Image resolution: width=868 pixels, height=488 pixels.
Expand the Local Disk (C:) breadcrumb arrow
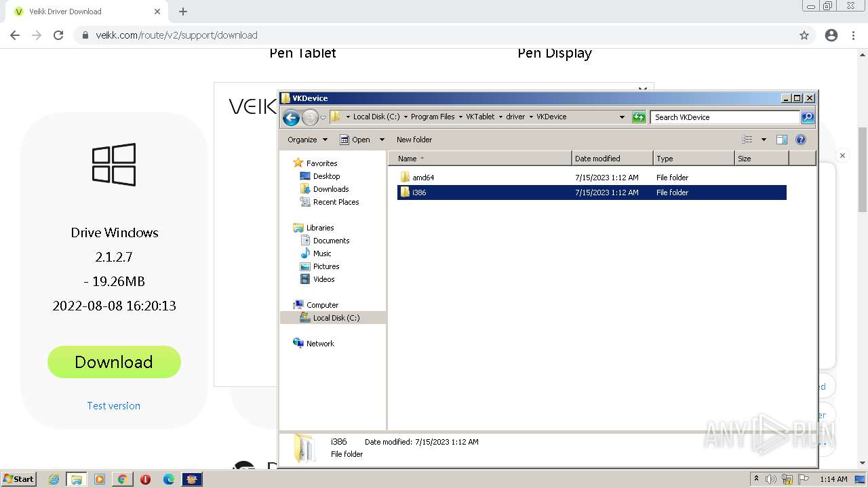tap(405, 117)
